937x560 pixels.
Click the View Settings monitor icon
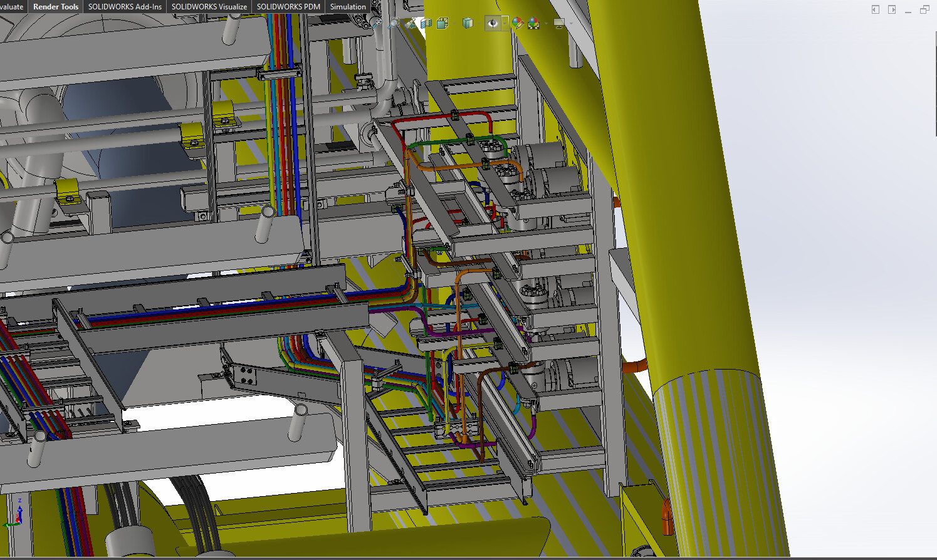pos(559,23)
